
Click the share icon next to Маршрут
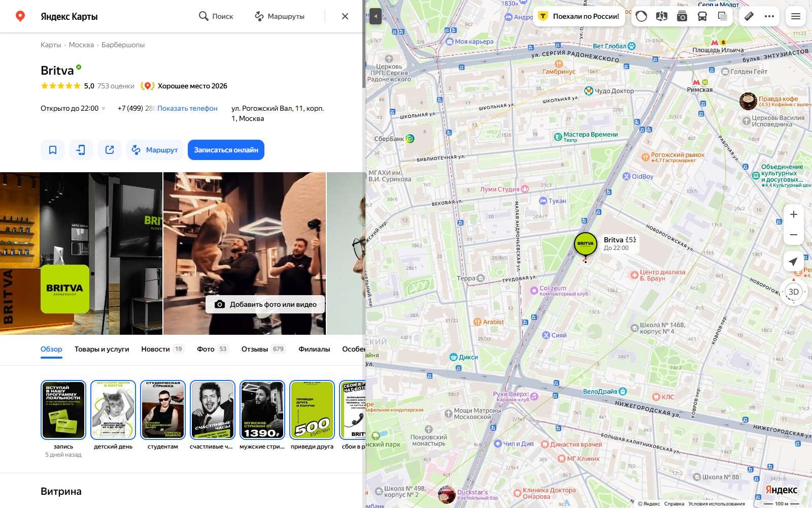point(110,150)
